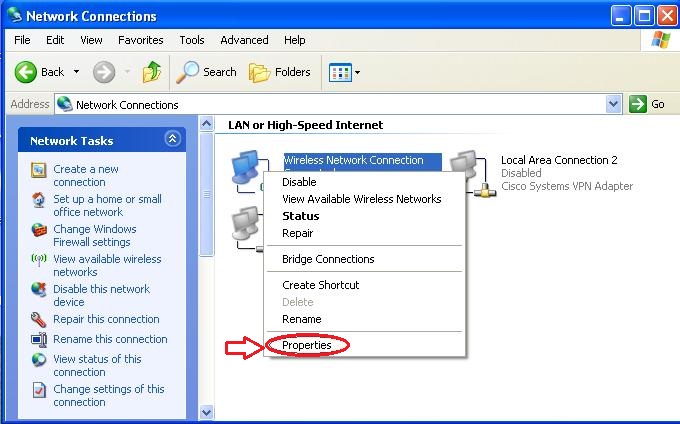Open the Help menu
The height and width of the screenshot is (424, 680).
[x=294, y=40]
